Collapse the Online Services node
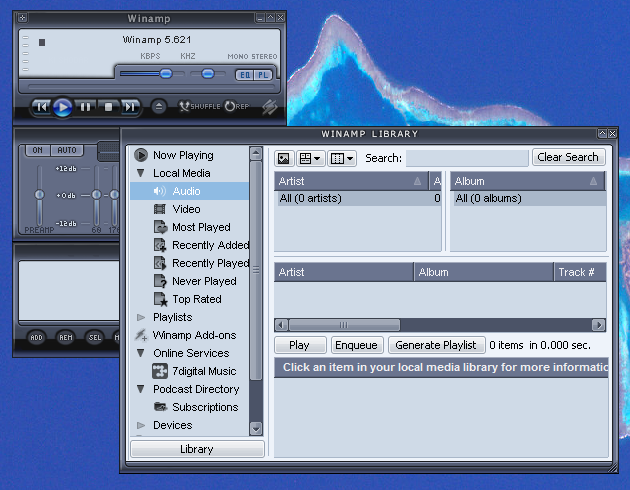This screenshot has height=490, width=630. pos(141,353)
